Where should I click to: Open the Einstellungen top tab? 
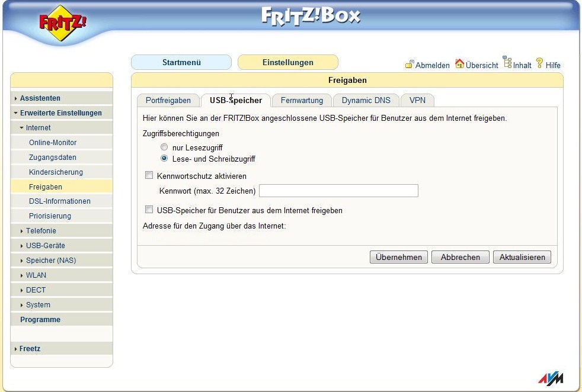288,62
